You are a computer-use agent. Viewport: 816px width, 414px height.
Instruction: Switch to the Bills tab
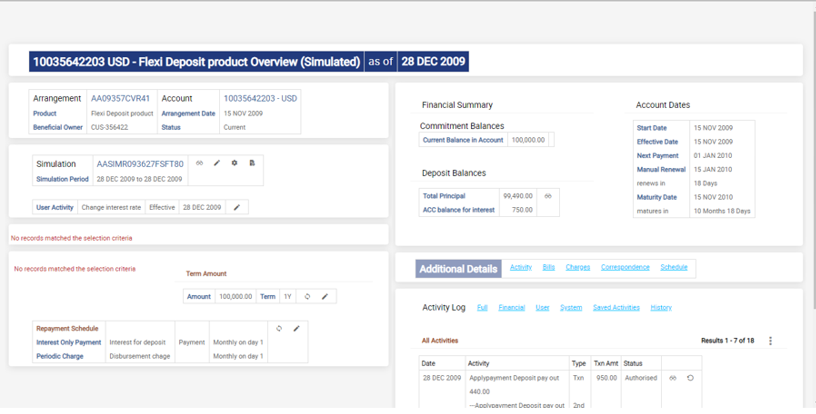click(x=549, y=268)
